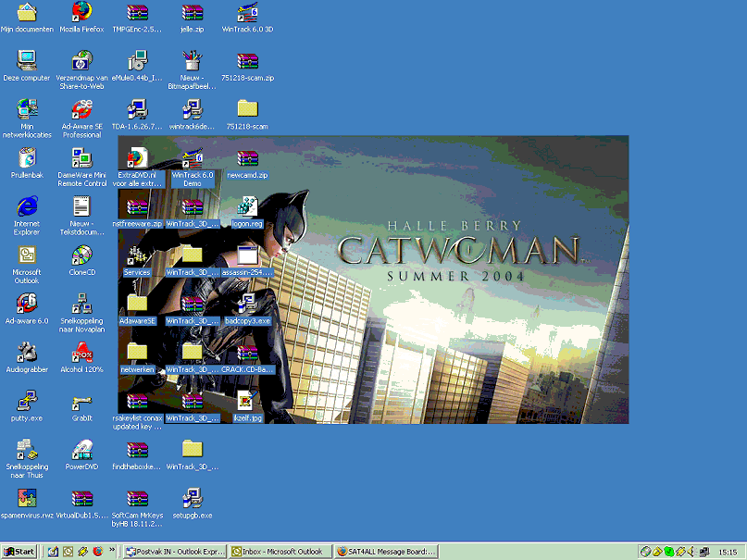Image resolution: width=747 pixels, height=560 pixels.
Task: Click the Firefox quick launch icon
Action: click(x=98, y=552)
